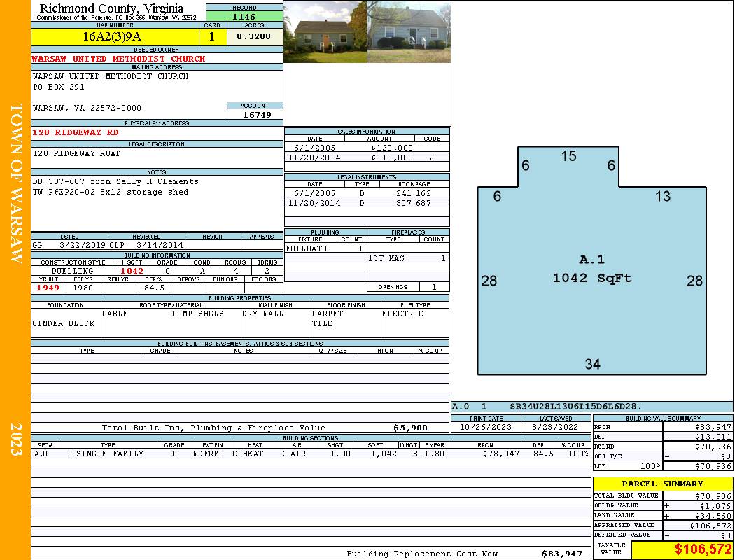735x560 pixels.
Task: Click the PARCEL SUMMARY yellow header
Action: coord(662,484)
